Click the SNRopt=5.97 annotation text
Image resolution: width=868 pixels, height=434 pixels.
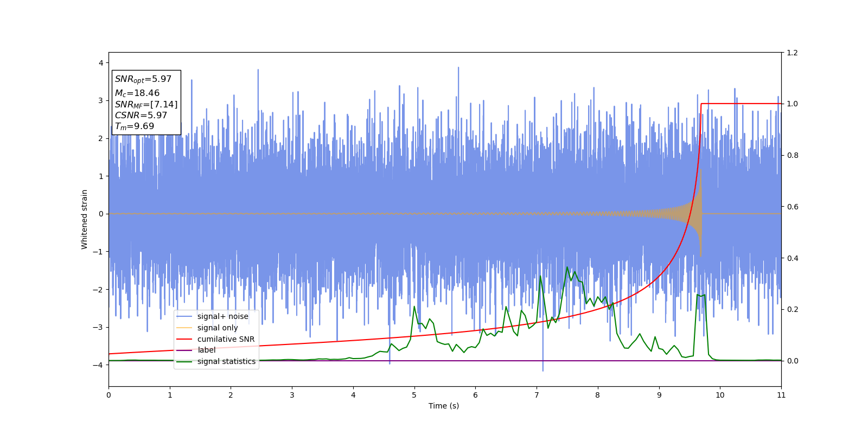tap(143, 79)
